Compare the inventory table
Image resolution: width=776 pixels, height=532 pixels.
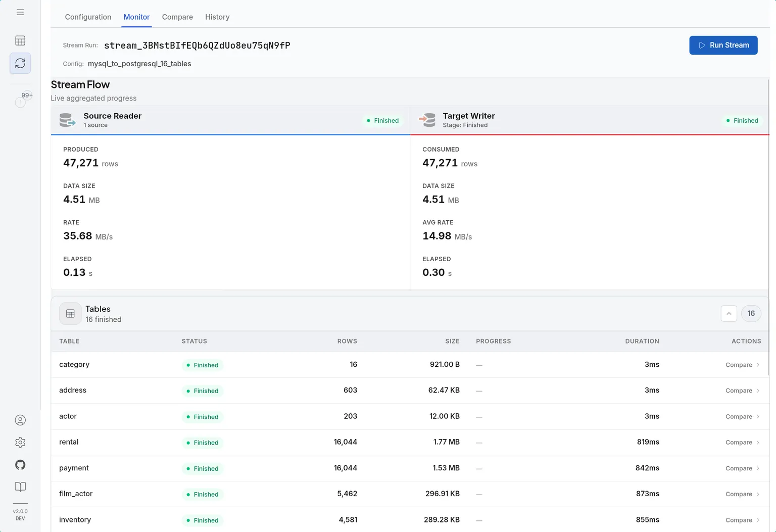click(742, 520)
